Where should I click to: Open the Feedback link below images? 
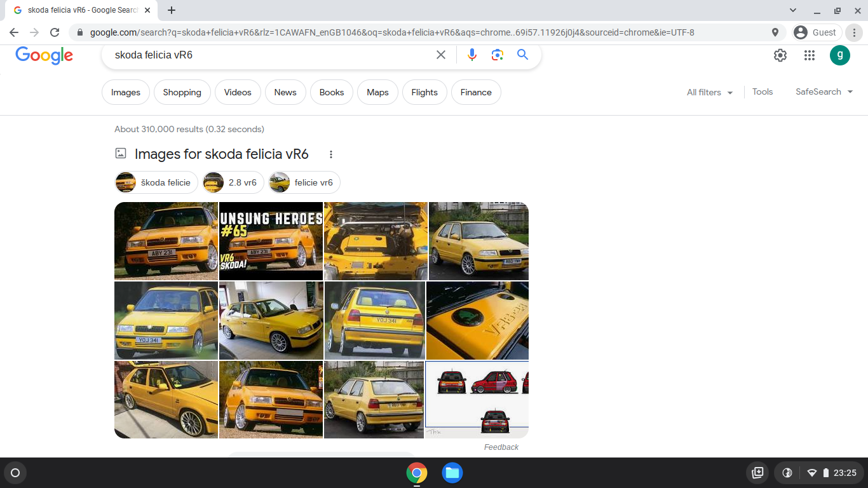(x=501, y=447)
